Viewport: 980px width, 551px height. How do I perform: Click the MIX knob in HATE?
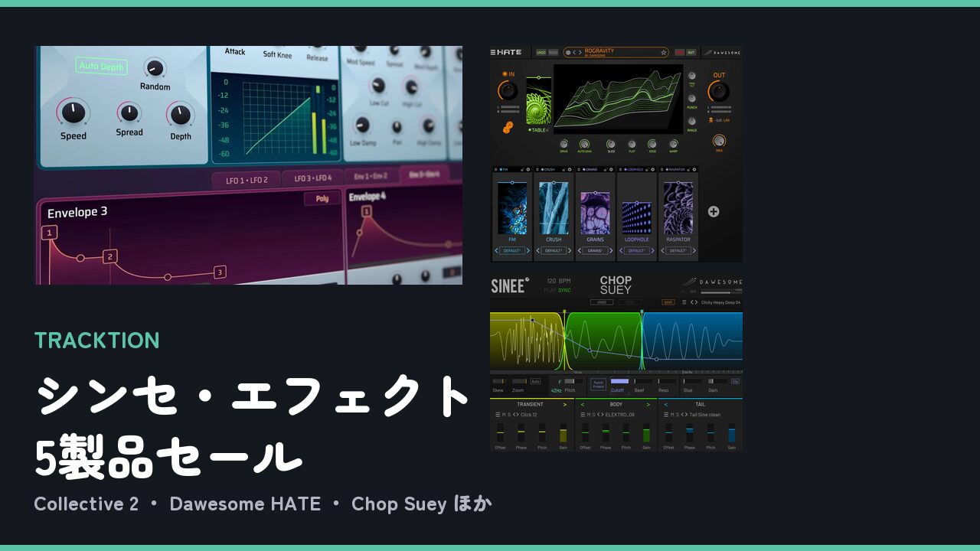tap(719, 142)
